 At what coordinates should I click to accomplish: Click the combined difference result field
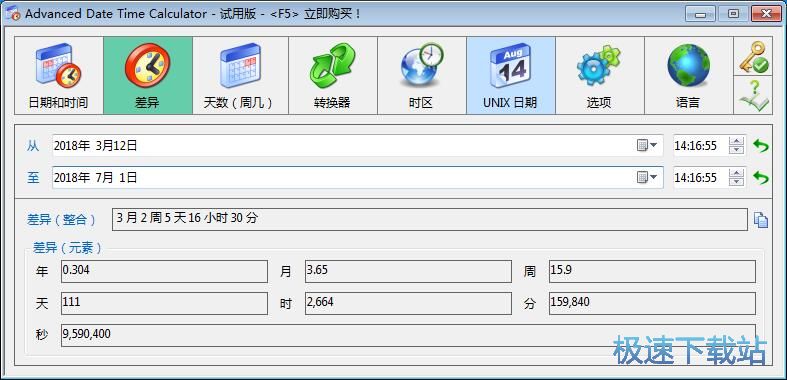pyautogui.click(x=430, y=219)
